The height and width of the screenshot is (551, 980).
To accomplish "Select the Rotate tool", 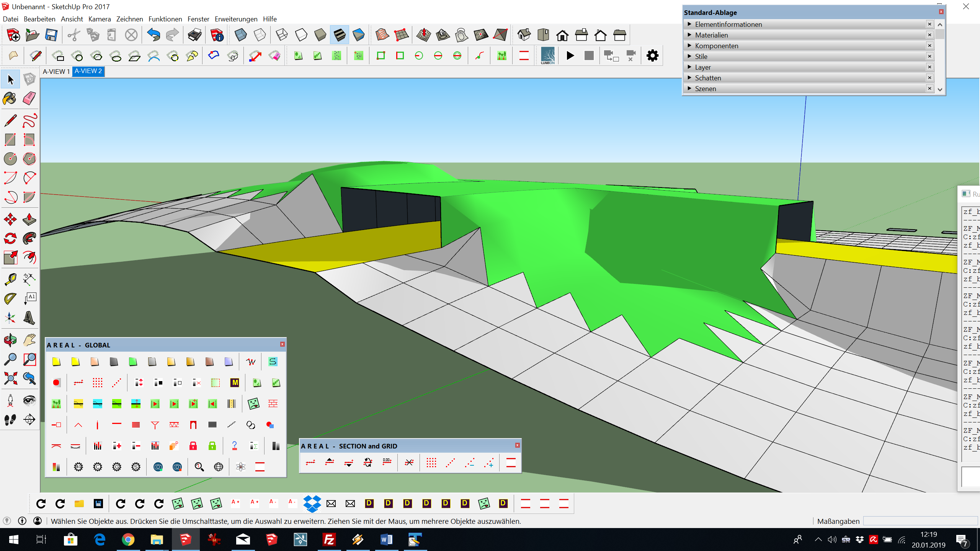I will tap(10, 238).
